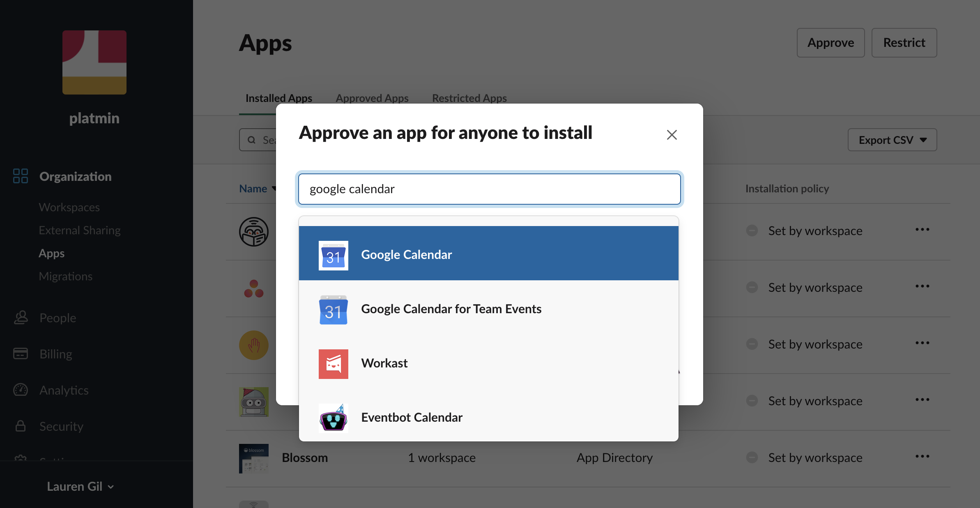The height and width of the screenshot is (508, 980).
Task: Select Google Calendar from the search results
Action: point(488,254)
